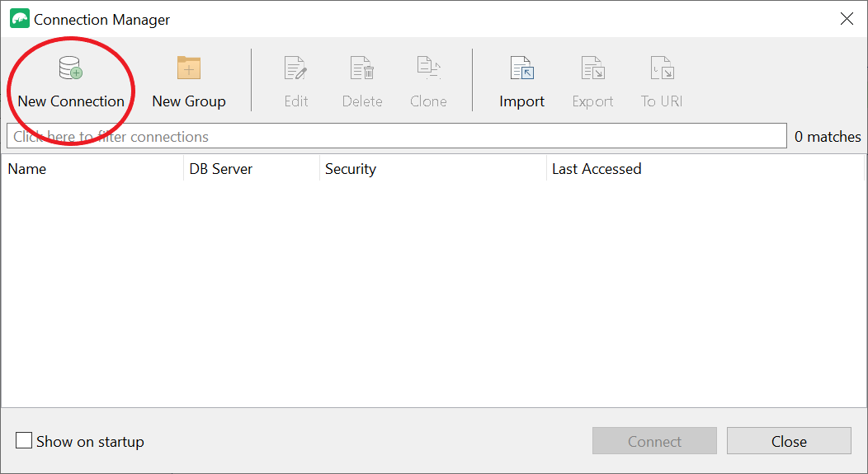Click the Connection Manager app logo
This screenshot has height=474, width=868.
click(19, 19)
